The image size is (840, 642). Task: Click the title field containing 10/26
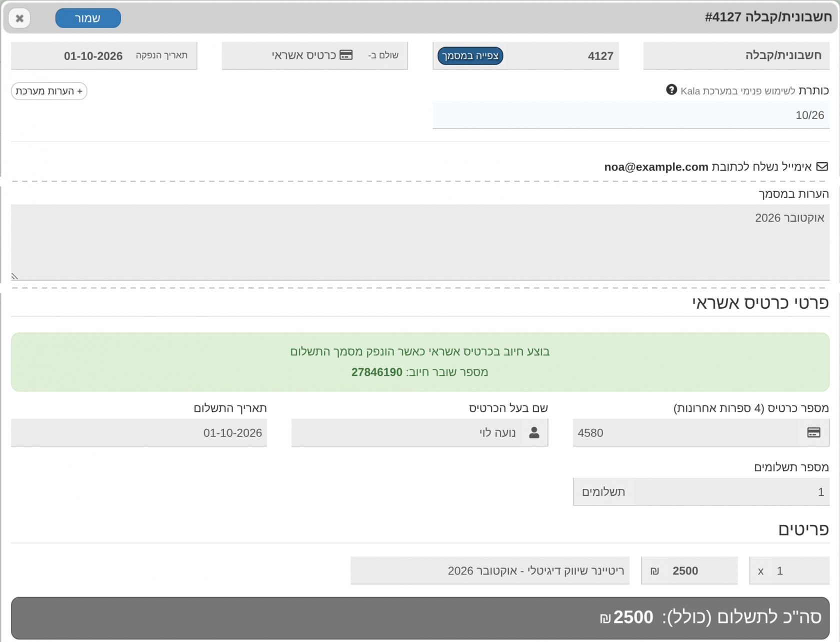click(631, 115)
